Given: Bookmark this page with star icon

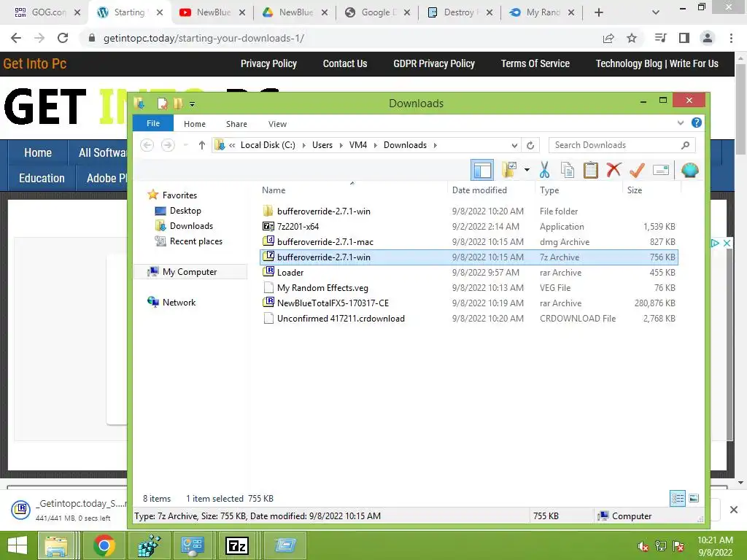Looking at the screenshot, I should point(632,38).
